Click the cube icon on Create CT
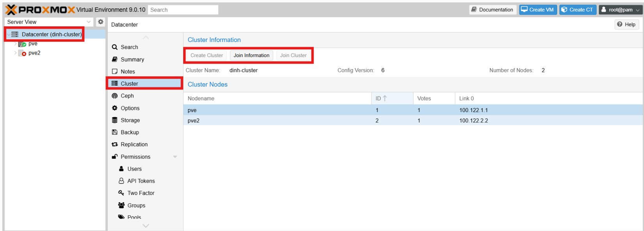 tap(564, 9)
